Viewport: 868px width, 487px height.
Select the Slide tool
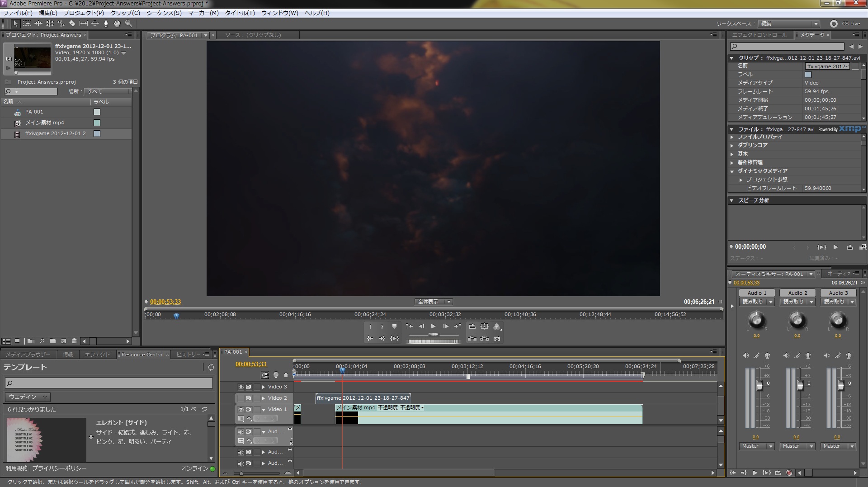pos(95,24)
